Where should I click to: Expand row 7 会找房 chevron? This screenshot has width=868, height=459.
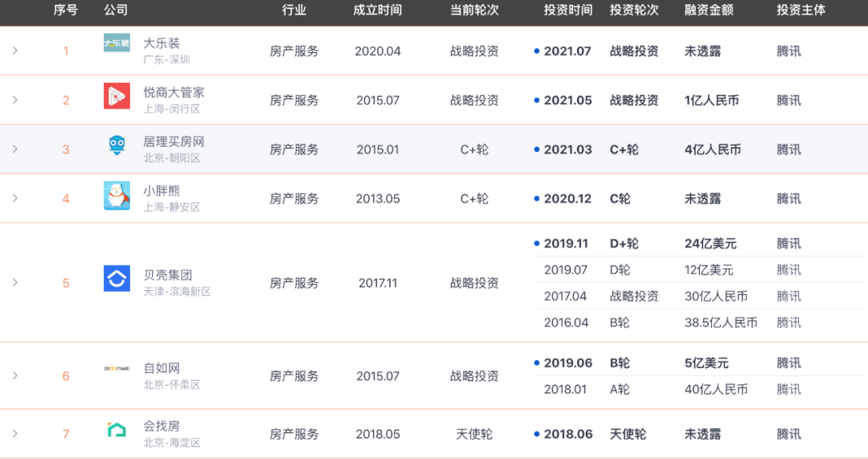15,433
